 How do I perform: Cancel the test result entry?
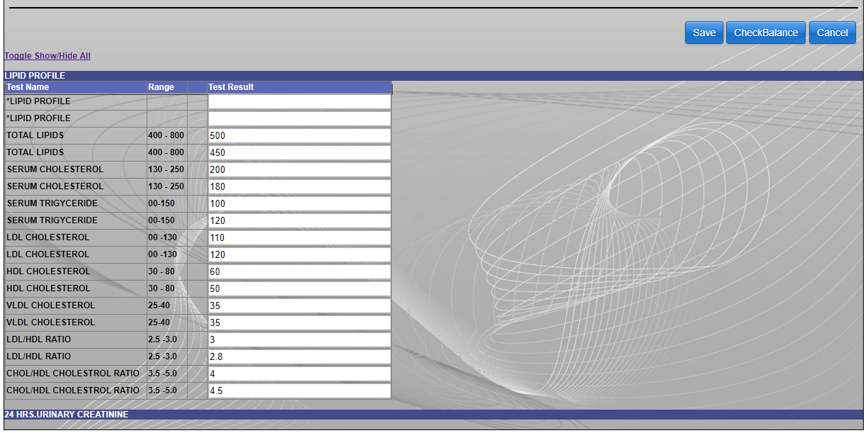(832, 33)
